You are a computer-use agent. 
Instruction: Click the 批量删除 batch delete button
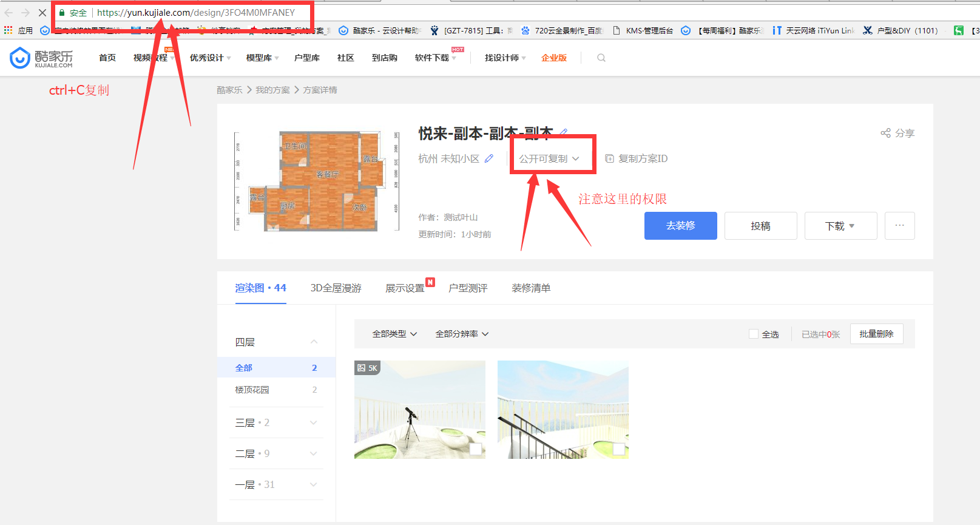pos(877,334)
